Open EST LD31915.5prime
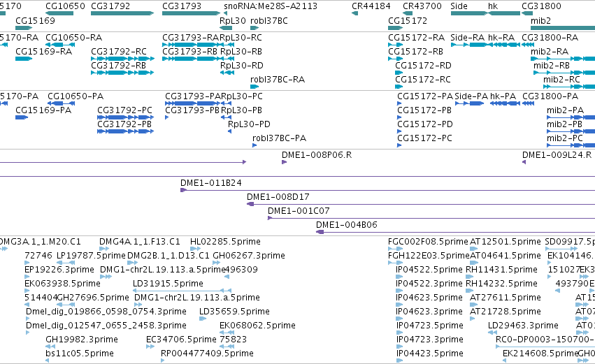The height and width of the screenshot is (364, 595). (x=168, y=284)
